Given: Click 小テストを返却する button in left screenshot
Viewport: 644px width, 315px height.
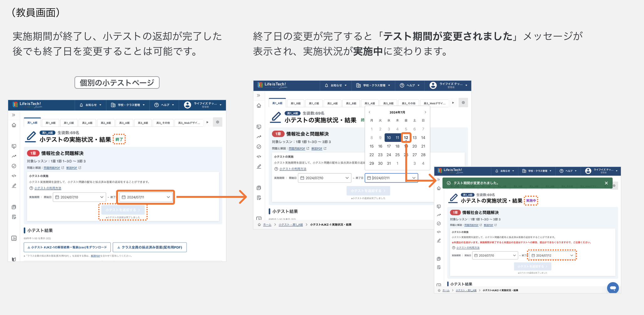Looking at the screenshot, I should pyautogui.click(x=123, y=210).
